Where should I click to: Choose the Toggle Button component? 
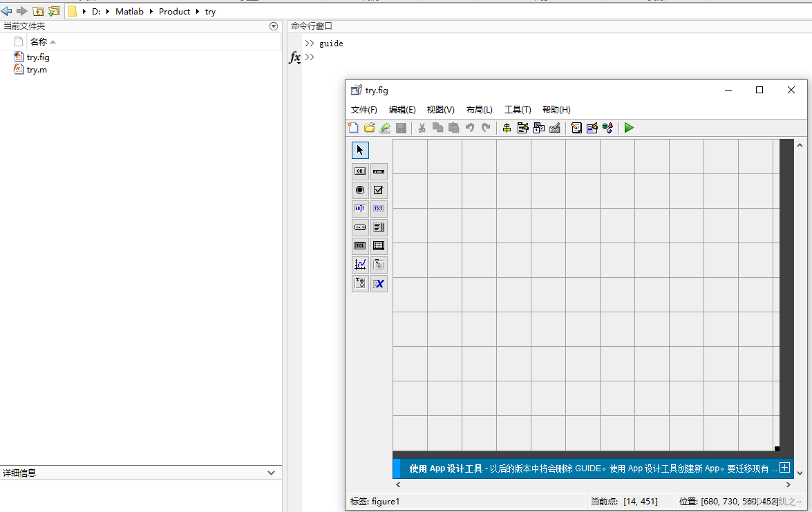pyautogui.click(x=360, y=246)
